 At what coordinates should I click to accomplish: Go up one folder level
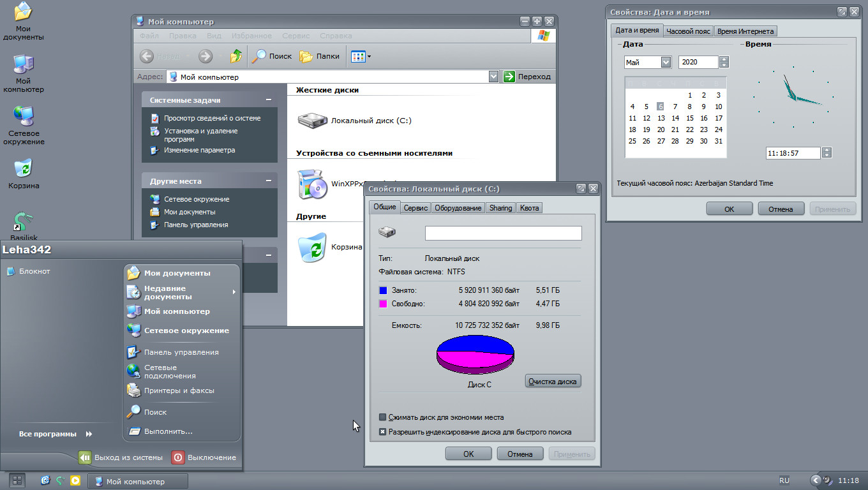coord(236,56)
